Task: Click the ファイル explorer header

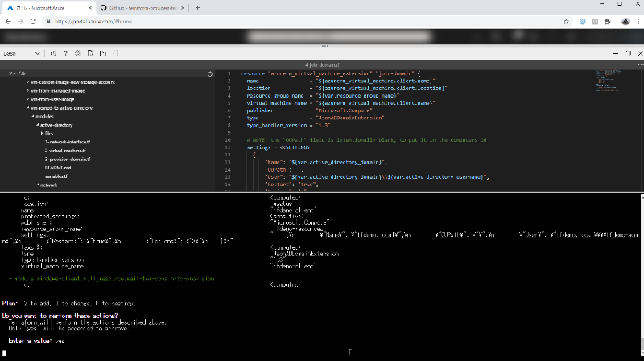Action: [x=17, y=73]
